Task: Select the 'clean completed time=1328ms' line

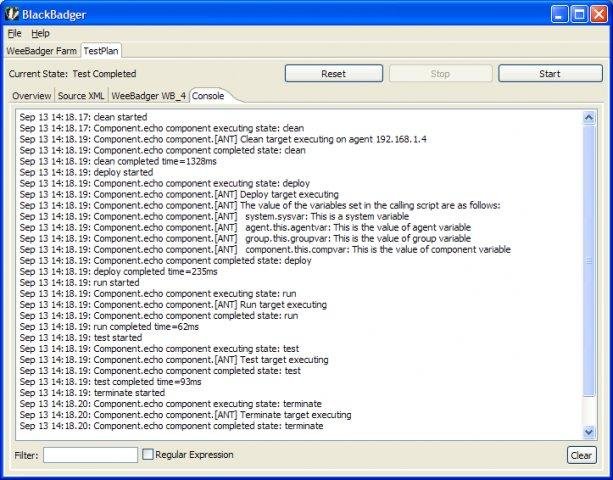Action: pos(118,161)
